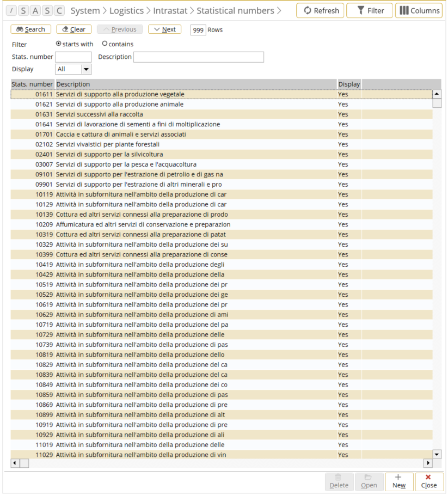The width and height of the screenshot is (448, 495).
Task: Select row 01611 'Servizi di supporto alla produzione vegetale'
Action: [222, 94]
